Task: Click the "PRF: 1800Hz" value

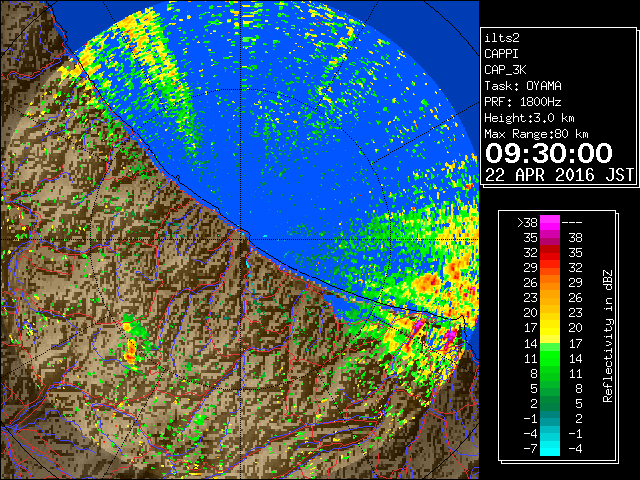Action: 523,102
